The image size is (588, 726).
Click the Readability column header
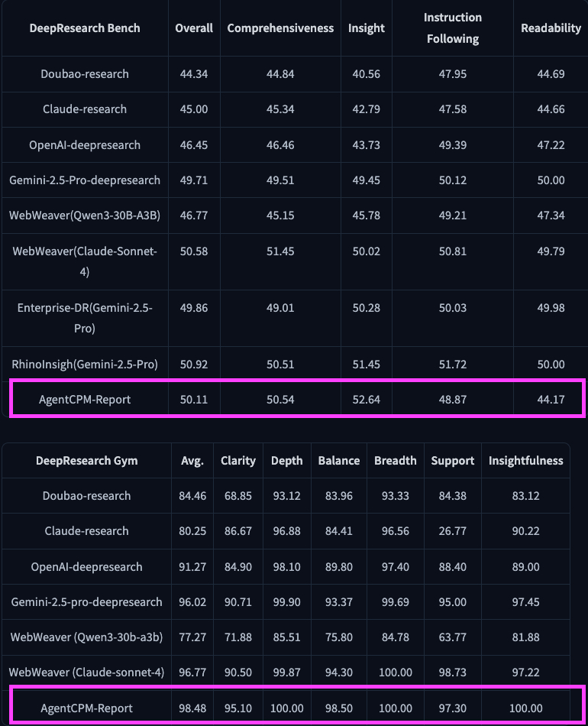pyautogui.click(x=551, y=28)
